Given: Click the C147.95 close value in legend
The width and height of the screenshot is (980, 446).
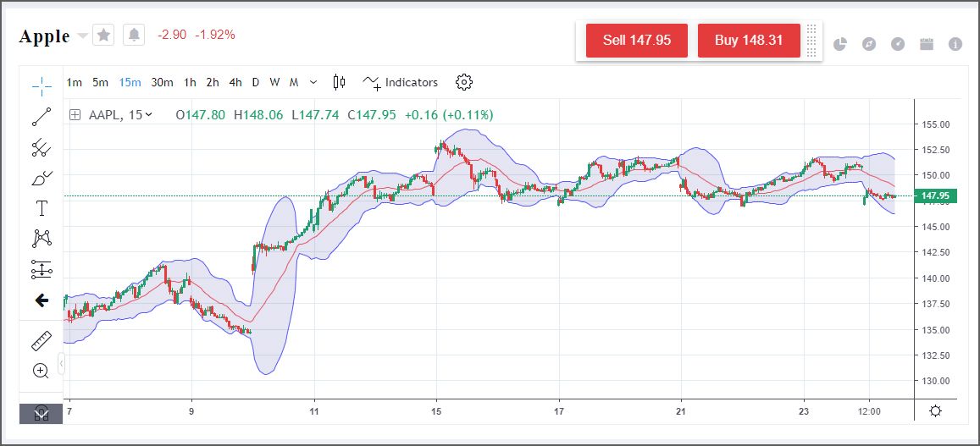Looking at the screenshot, I should point(374,115).
